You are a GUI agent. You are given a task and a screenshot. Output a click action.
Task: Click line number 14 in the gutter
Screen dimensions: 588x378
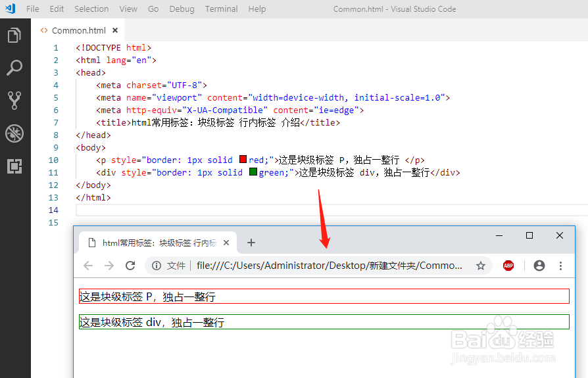click(x=53, y=210)
